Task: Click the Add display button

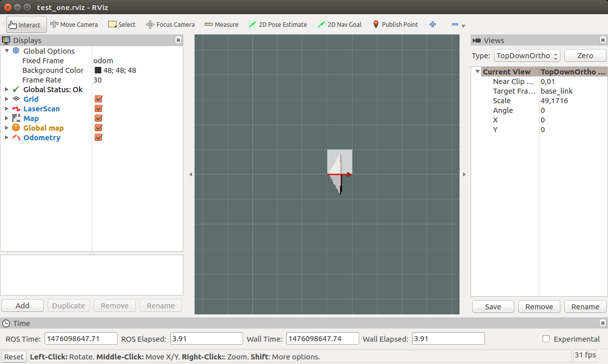Action: [x=23, y=306]
